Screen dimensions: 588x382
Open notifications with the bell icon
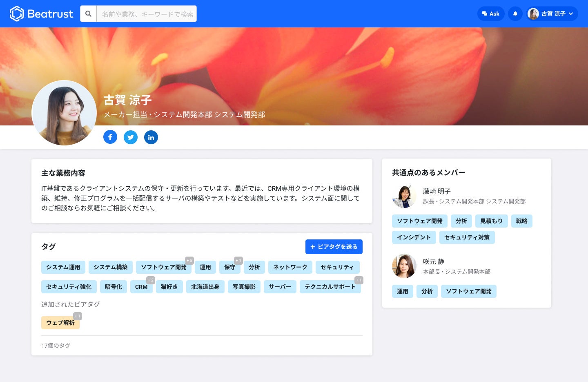click(x=515, y=14)
